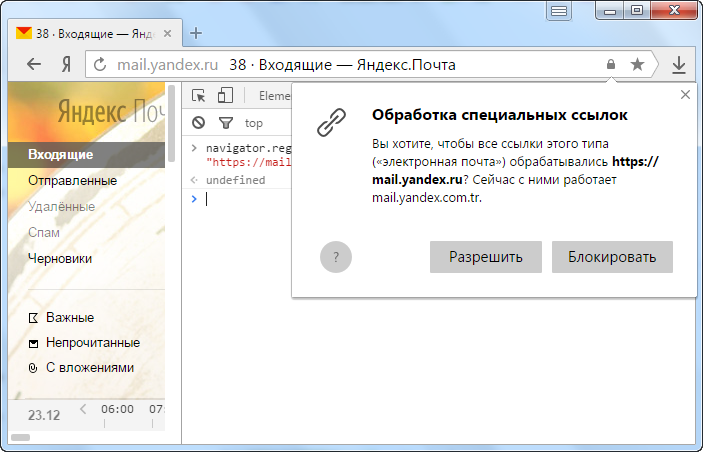Select the 06:00 timeline marker
Viewport: 703px width, 452px height.
(117, 409)
